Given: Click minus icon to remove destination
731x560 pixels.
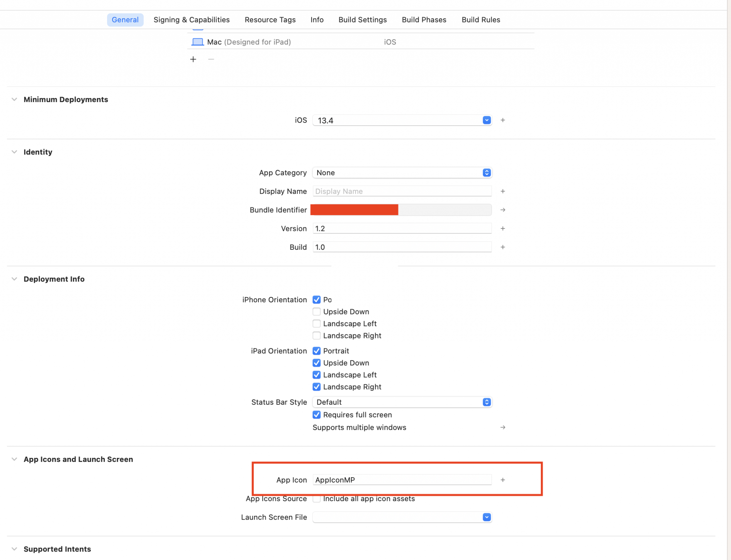Looking at the screenshot, I should 211,59.
